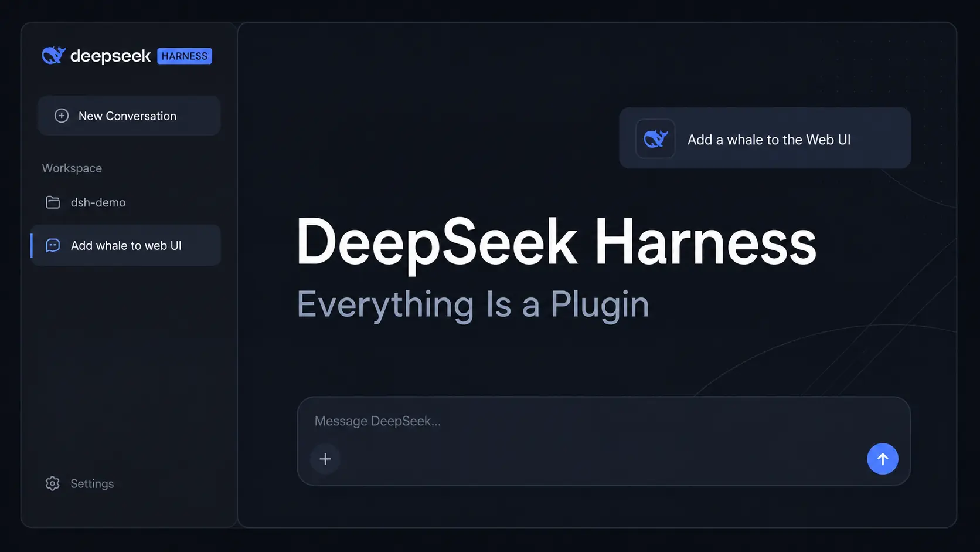Click the Settings gear icon
Screen dimensions: 980x552
pos(53,483)
